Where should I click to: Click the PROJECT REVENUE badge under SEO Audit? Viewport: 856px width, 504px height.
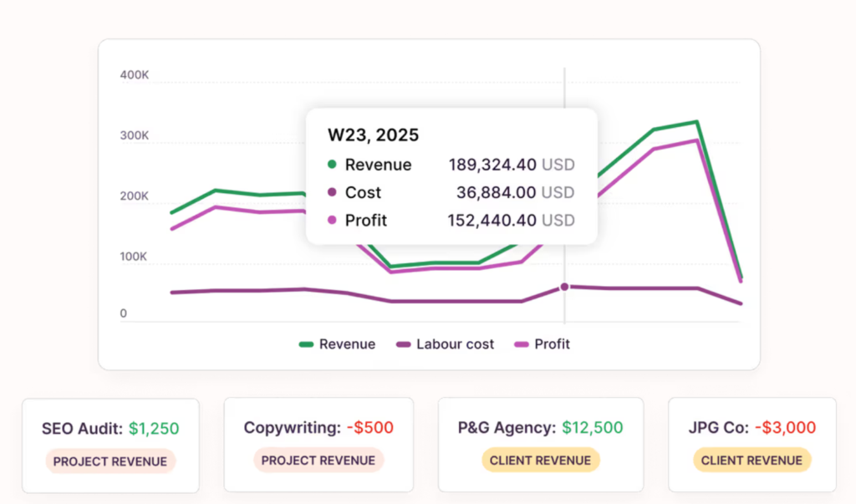click(x=110, y=461)
